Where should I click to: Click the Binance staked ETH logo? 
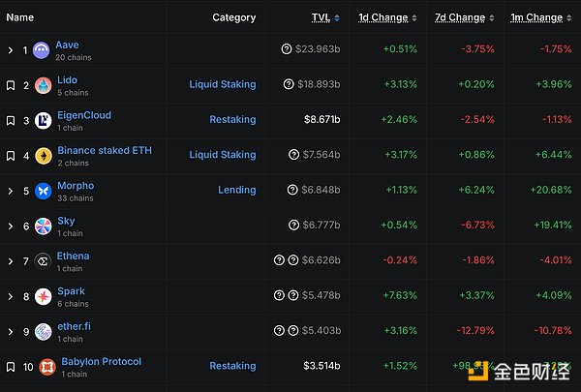43,156
